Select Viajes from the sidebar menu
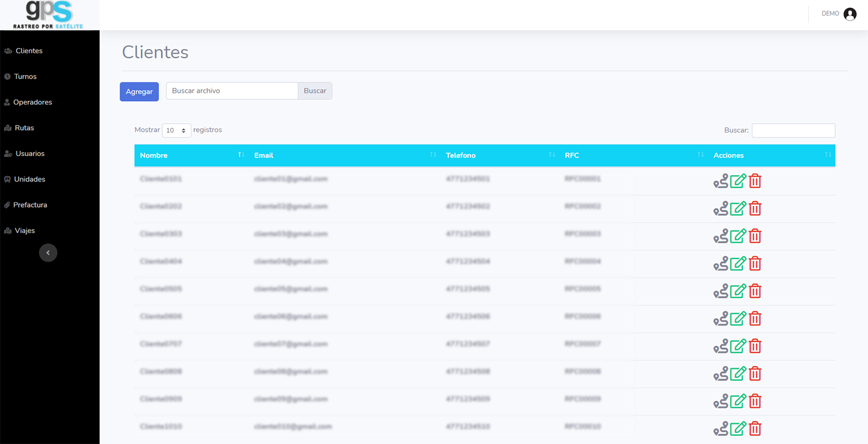The width and height of the screenshot is (868, 444). pyautogui.click(x=25, y=231)
